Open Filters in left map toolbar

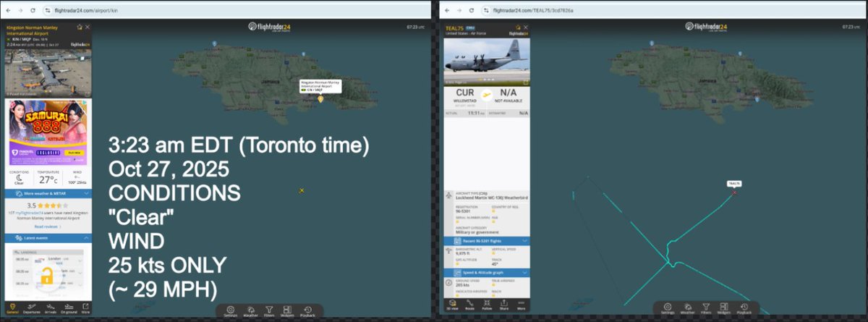pyautogui.click(x=269, y=310)
